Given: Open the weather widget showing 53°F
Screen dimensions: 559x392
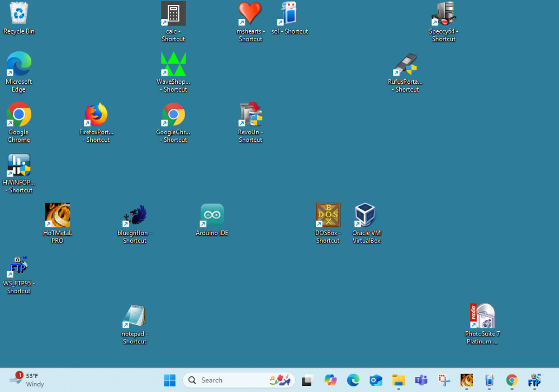Looking at the screenshot, I should [x=27, y=380].
